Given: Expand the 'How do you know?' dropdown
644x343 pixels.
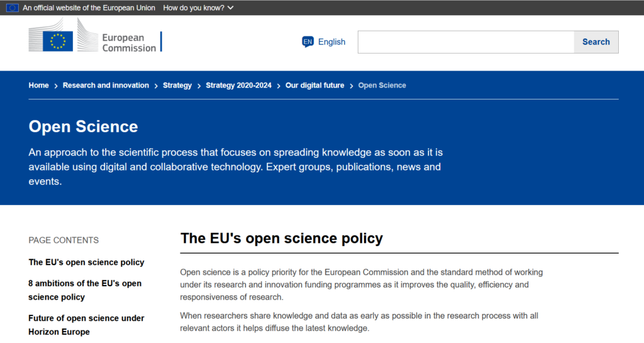Looking at the screenshot, I should (x=198, y=8).
